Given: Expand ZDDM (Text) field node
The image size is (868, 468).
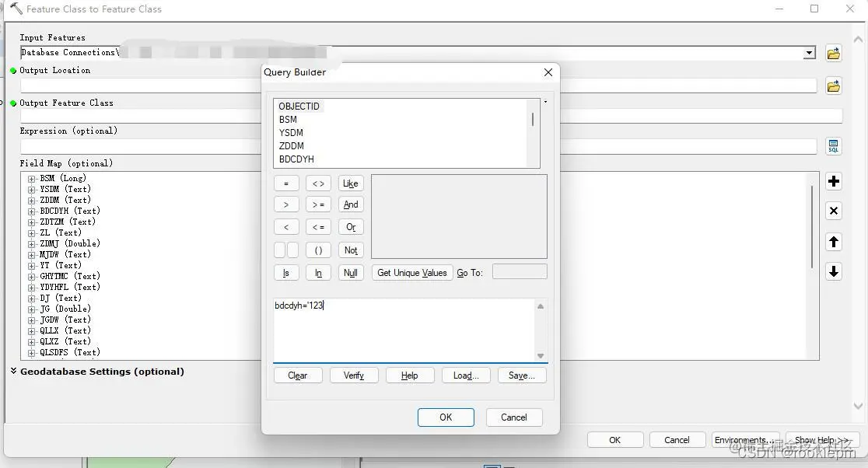Looking at the screenshot, I should coord(32,201).
